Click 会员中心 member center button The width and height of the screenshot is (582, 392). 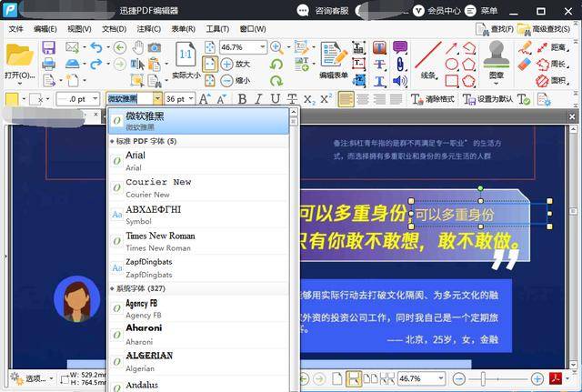tap(436, 10)
